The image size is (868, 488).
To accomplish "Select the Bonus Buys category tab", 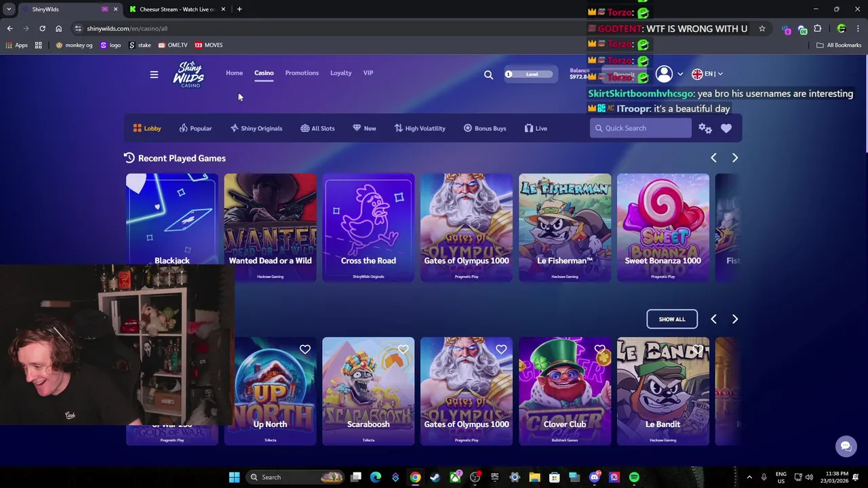I will pyautogui.click(x=485, y=128).
